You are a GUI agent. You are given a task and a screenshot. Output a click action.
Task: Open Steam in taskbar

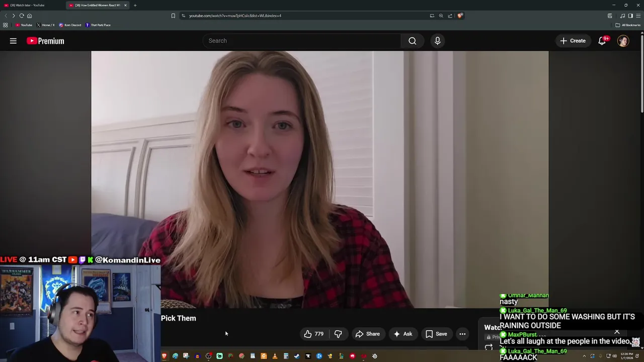297,356
